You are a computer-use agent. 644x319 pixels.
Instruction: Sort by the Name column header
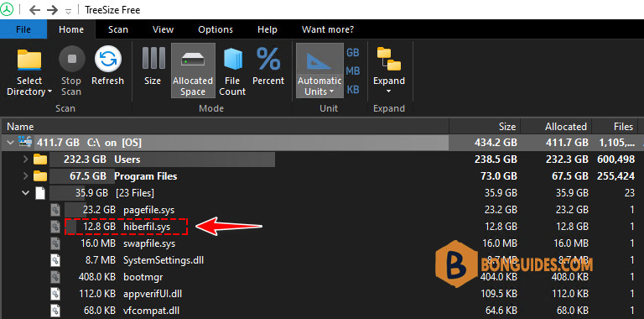(225, 127)
